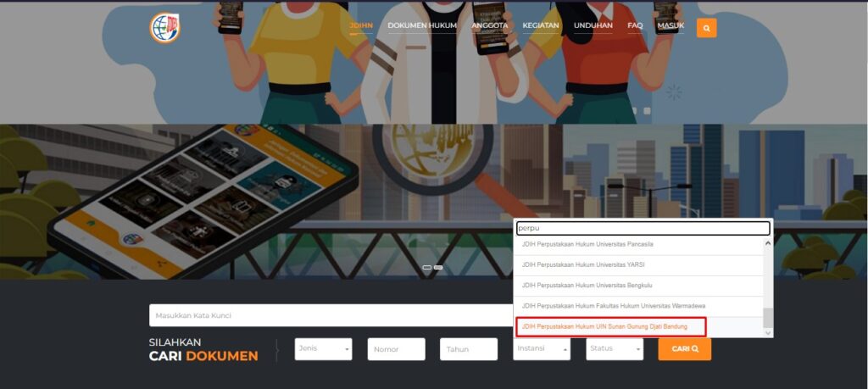Go to the second carousel slide indicator
The height and width of the screenshot is (389, 868).
pyautogui.click(x=438, y=267)
